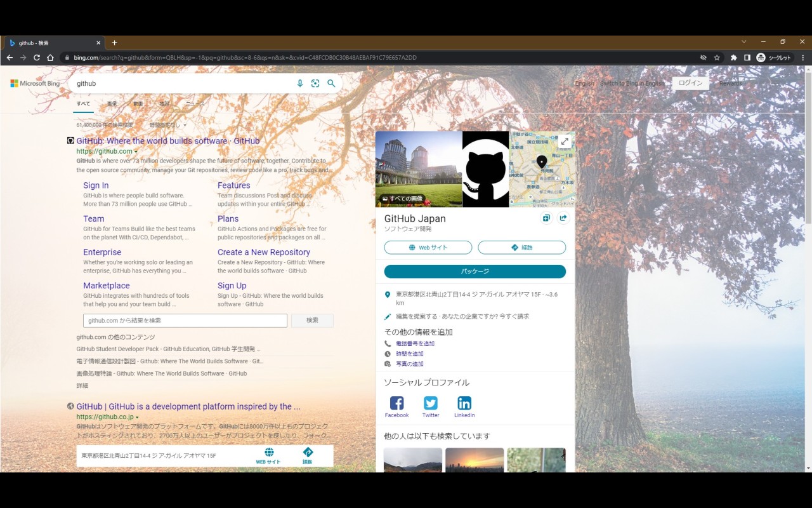Open GitHub Japan's Facebook profile icon
The image size is (812, 508).
coord(396,402)
